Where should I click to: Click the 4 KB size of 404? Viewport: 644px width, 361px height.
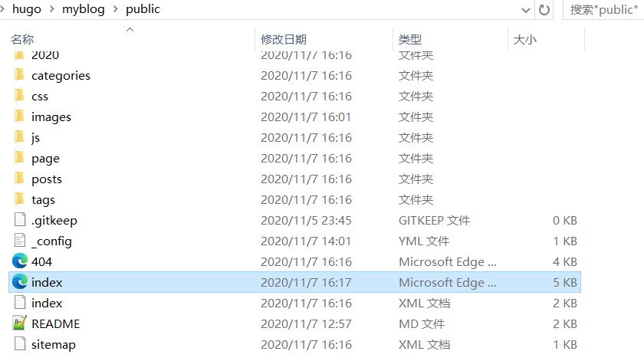click(565, 261)
